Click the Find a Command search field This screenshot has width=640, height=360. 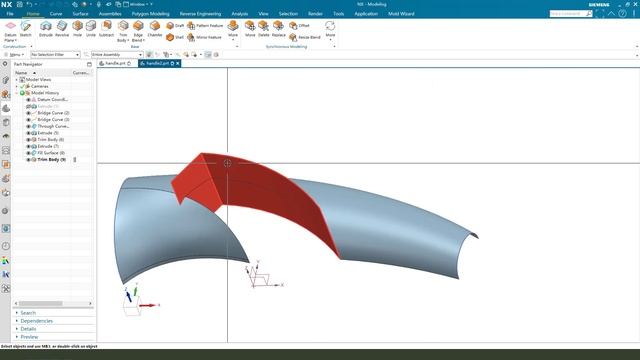571,13
